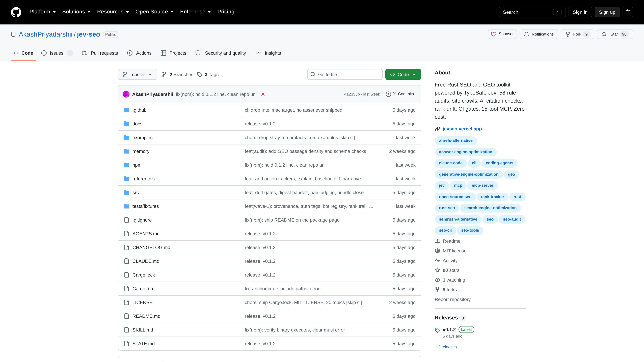Screen dimensions: 644x362
Task: Click the Sign up button
Action: [x=607, y=12]
